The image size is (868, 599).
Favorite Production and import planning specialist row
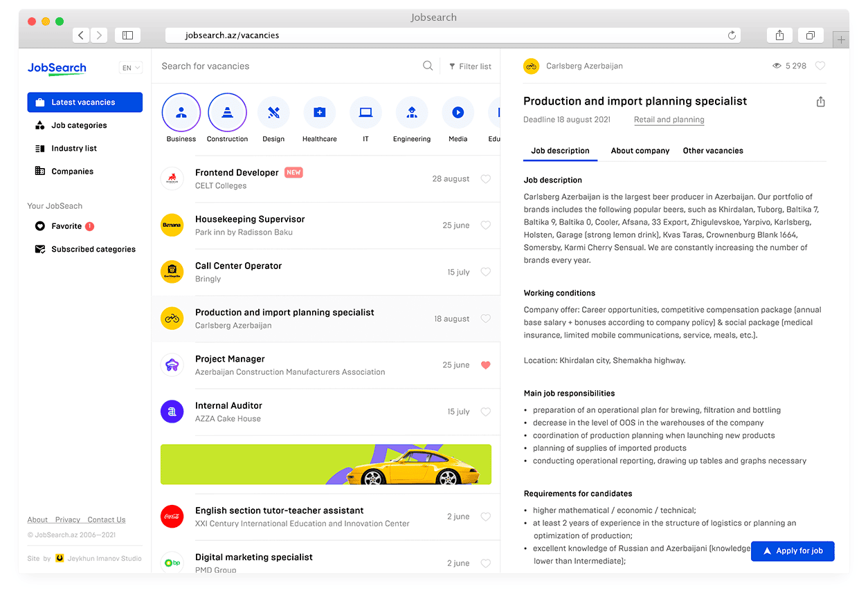(485, 319)
